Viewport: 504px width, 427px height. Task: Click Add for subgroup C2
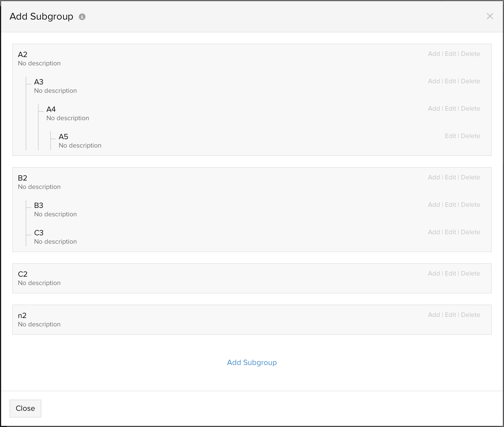coord(434,274)
